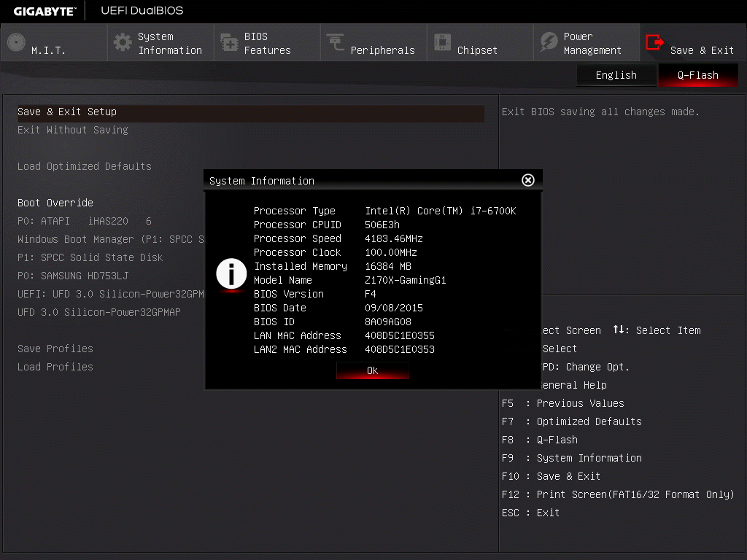747x560 pixels.
Task: Click Installed Memory value 16384 MB
Action: click(x=388, y=266)
